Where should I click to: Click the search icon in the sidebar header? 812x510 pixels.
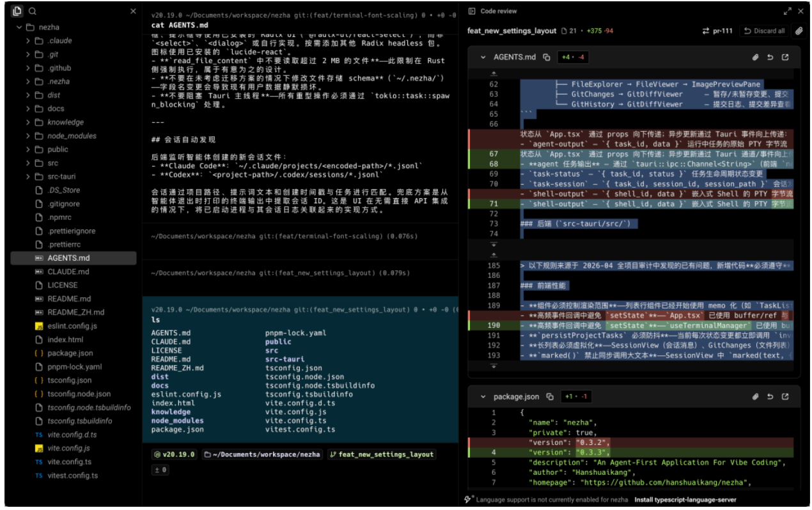point(32,11)
